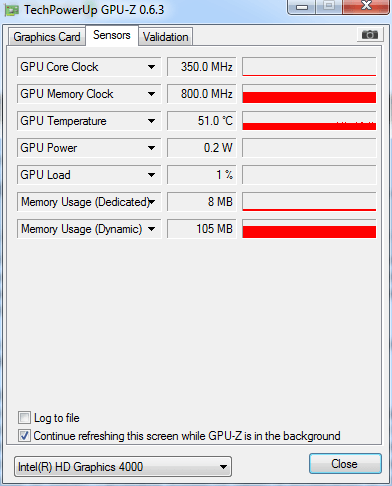This screenshot has width=392, height=486.
Task: Click the GPU-Z application icon in the title bar
Action: pyautogui.click(x=12, y=10)
